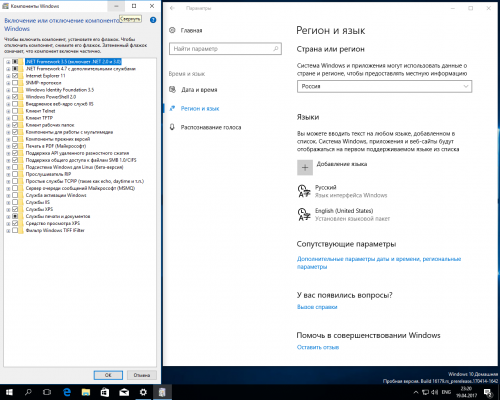Click the plus icon for Добавление языка
This screenshot has width=500, height=400.
pyautogui.click(x=305, y=167)
